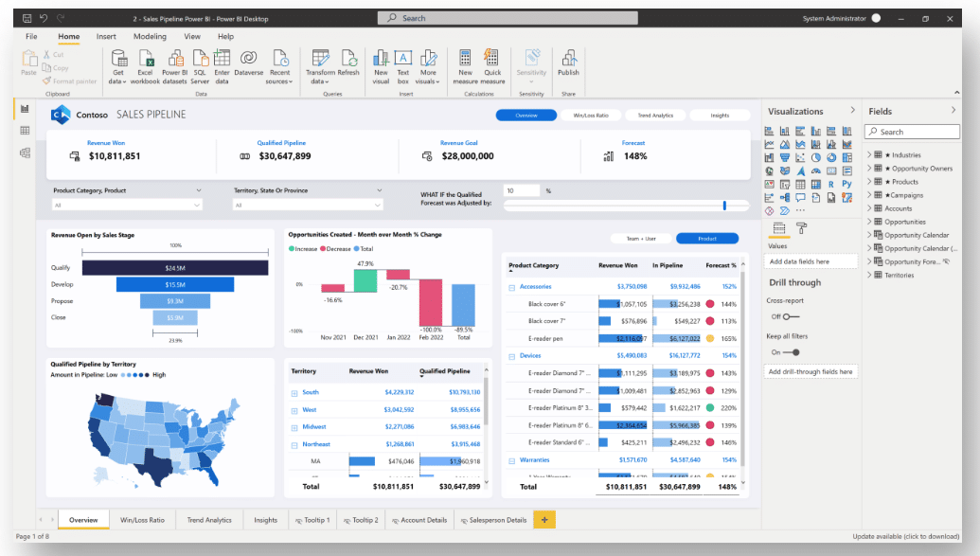Expand the Opportunities table in Fields
Image resolution: width=980 pixels, height=556 pixels.
pos(869,222)
